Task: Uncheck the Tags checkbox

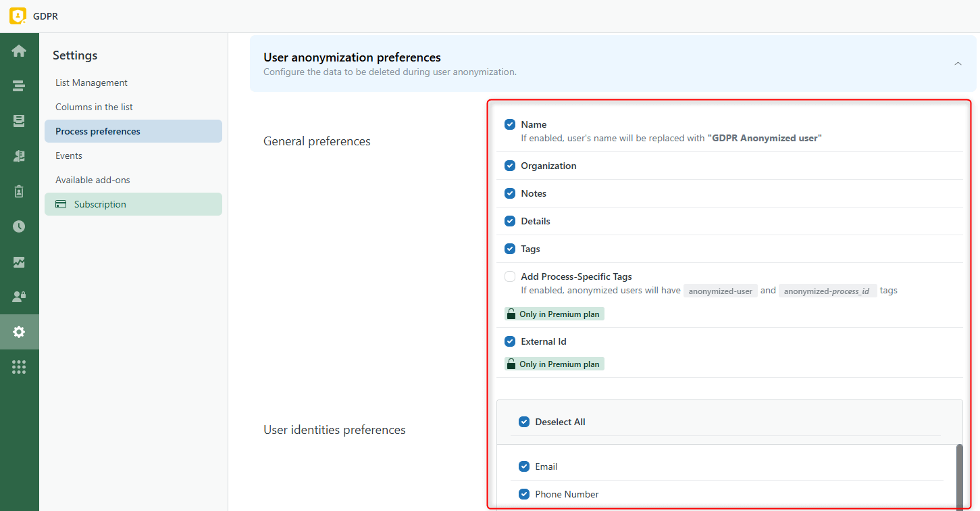Action: click(510, 249)
